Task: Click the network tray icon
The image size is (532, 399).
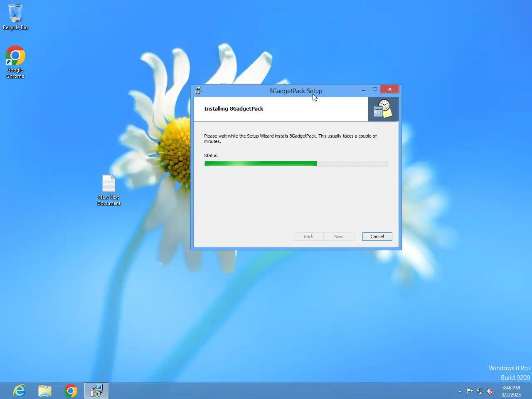Action: point(480,391)
